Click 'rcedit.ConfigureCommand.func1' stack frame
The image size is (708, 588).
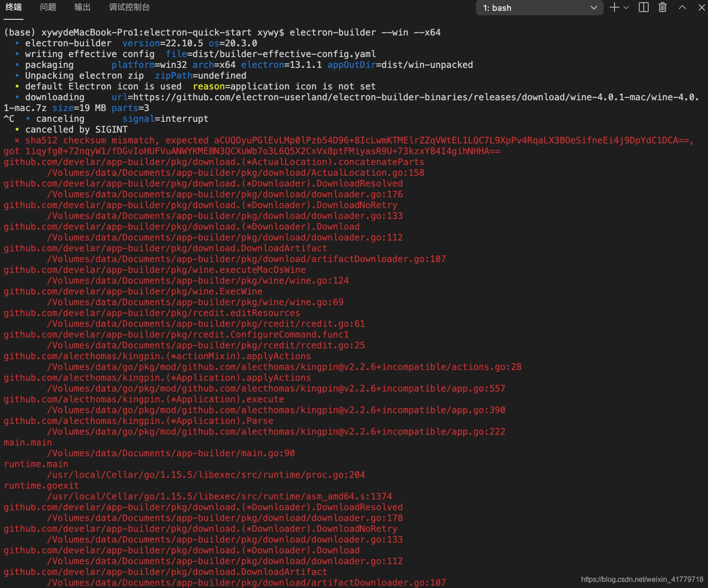(176, 334)
